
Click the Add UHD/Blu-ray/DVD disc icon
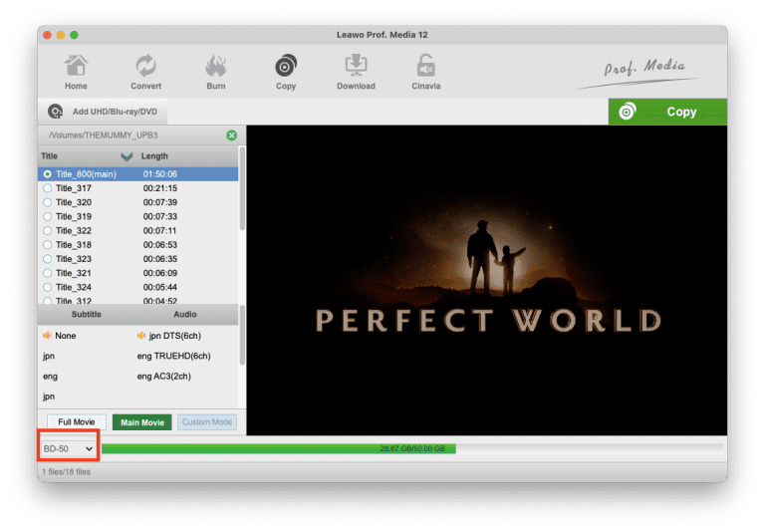click(55, 112)
